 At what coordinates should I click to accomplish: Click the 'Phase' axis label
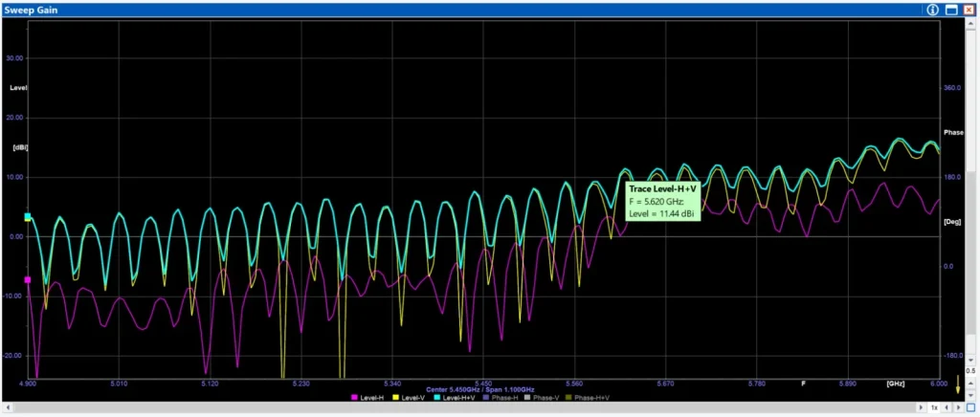[x=954, y=133]
